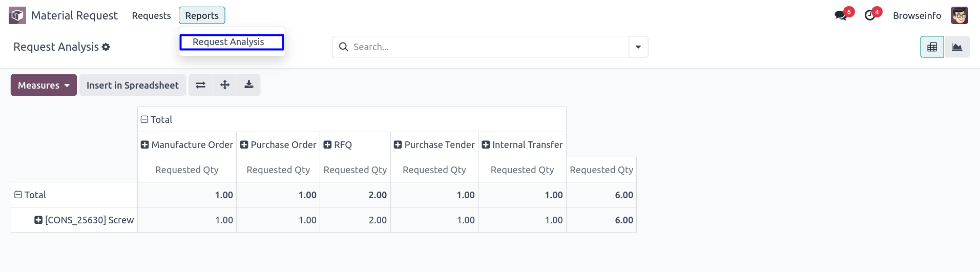Click Insert in Spreadsheet button
This screenshot has width=980, height=272.
tap(132, 85)
